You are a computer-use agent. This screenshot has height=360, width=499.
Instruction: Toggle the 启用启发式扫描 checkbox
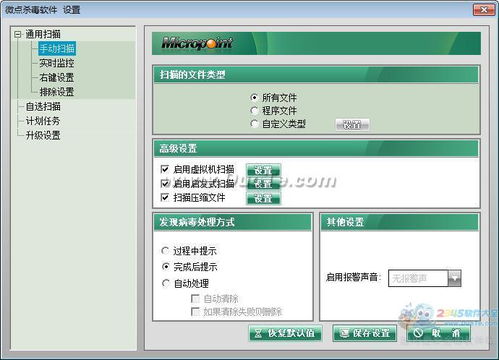point(165,184)
